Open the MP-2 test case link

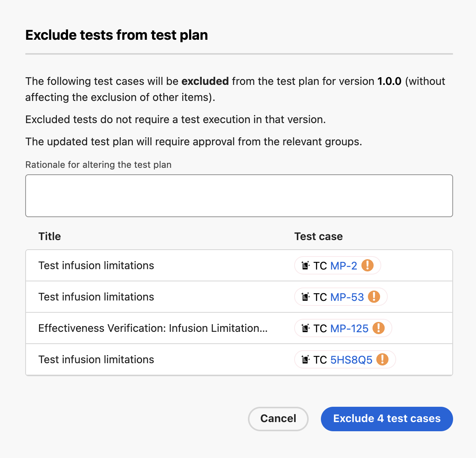click(x=344, y=266)
